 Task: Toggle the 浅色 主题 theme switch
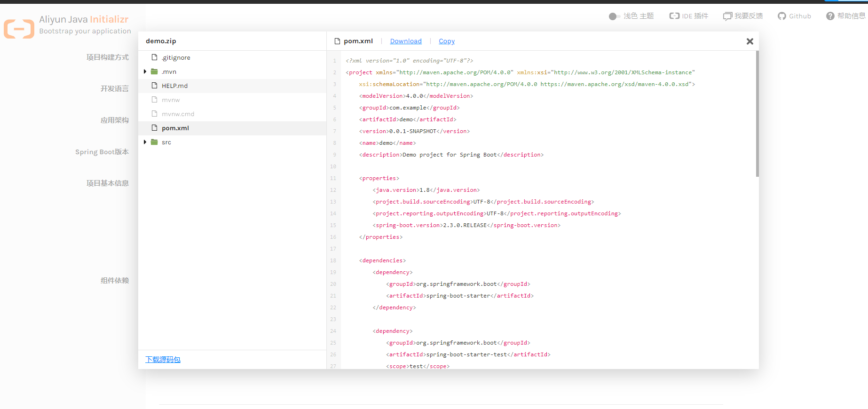(614, 16)
